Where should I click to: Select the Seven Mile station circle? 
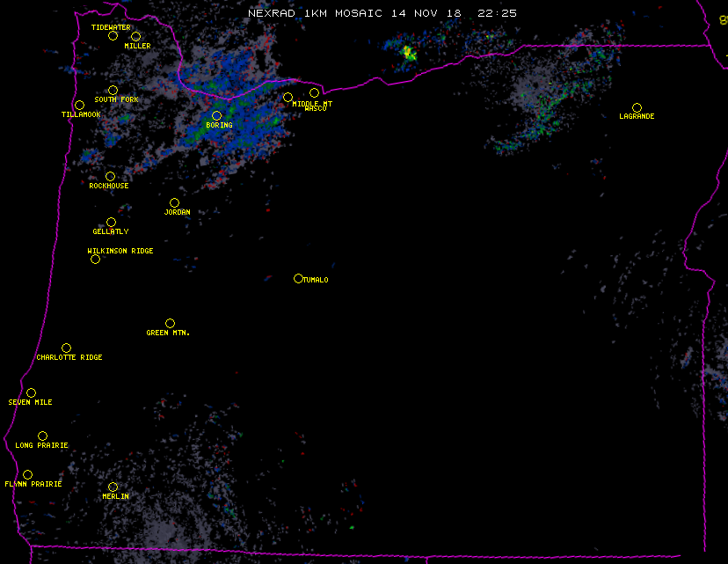click(31, 393)
